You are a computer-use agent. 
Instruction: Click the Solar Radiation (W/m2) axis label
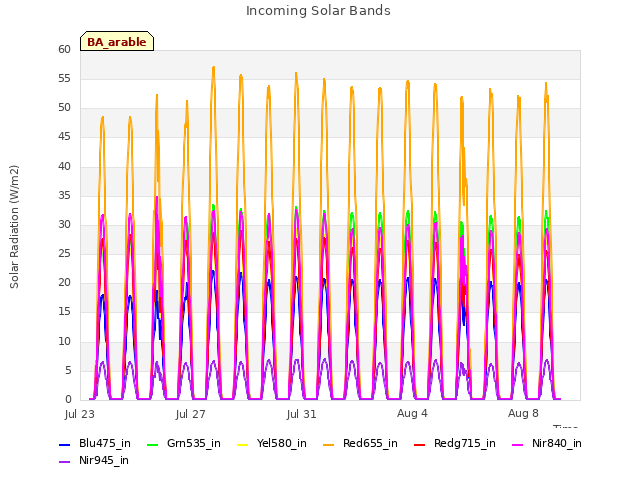coord(14,227)
